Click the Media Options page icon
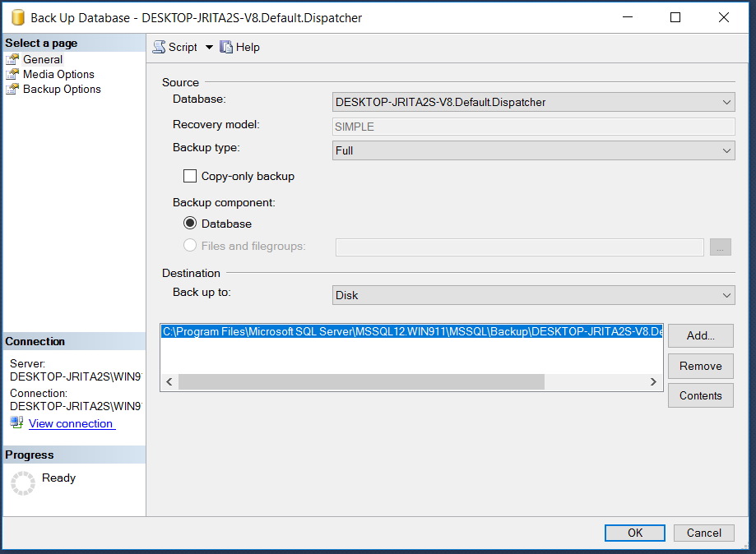This screenshot has width=756, height=554. [x=12, y=74]
